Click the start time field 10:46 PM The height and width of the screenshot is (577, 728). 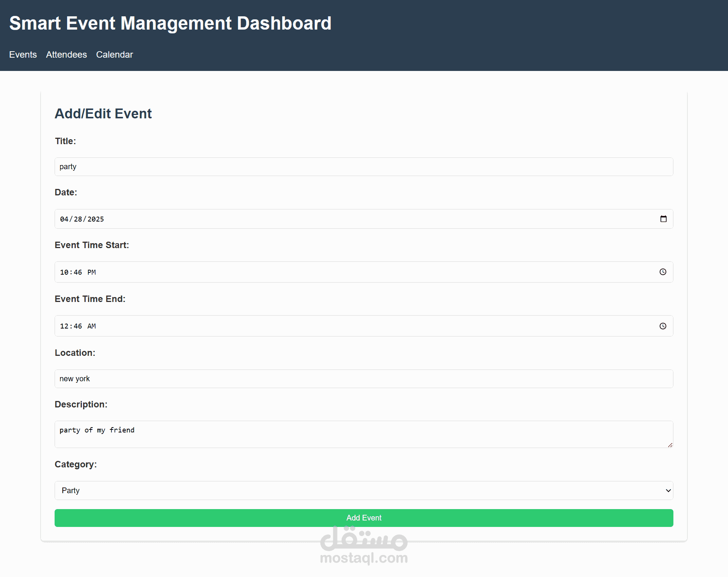click(341, 272)
